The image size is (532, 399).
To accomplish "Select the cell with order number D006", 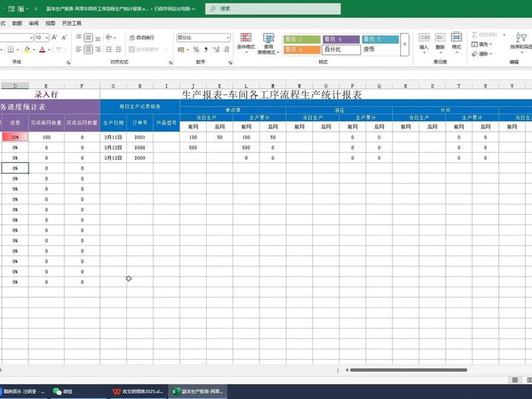I will pyautogui.click(x=140, y=148).
